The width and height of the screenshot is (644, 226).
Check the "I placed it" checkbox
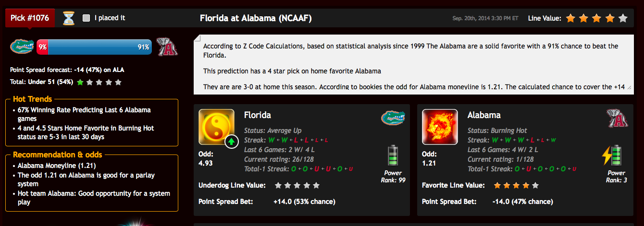coord(86,18)
